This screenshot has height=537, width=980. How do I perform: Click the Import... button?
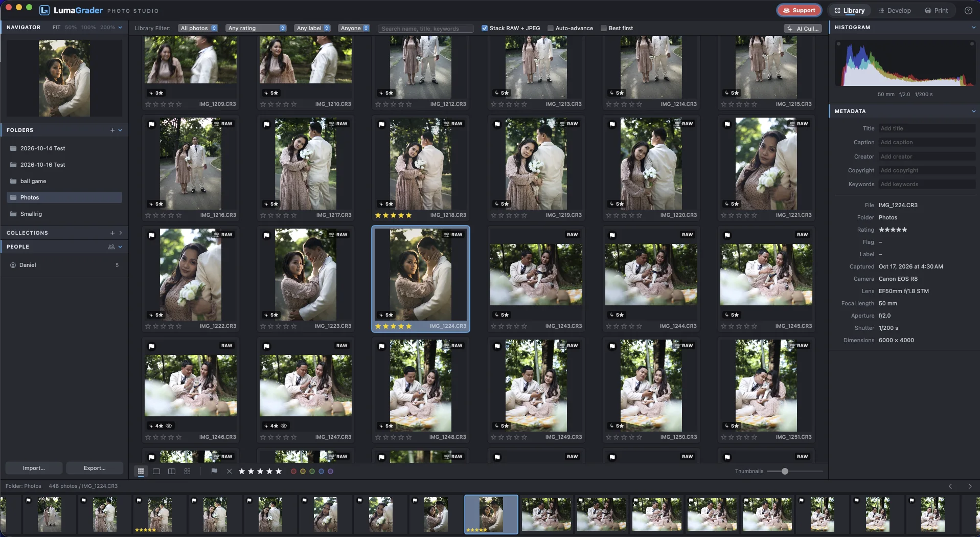click(34, 468)
